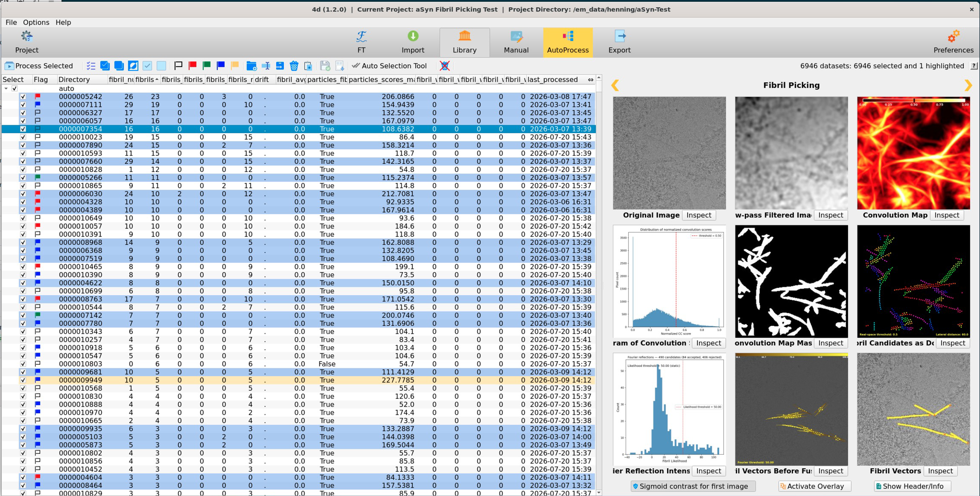980x496 pixels.
Task: Click the export table download icon
Action: click(339, 66)
